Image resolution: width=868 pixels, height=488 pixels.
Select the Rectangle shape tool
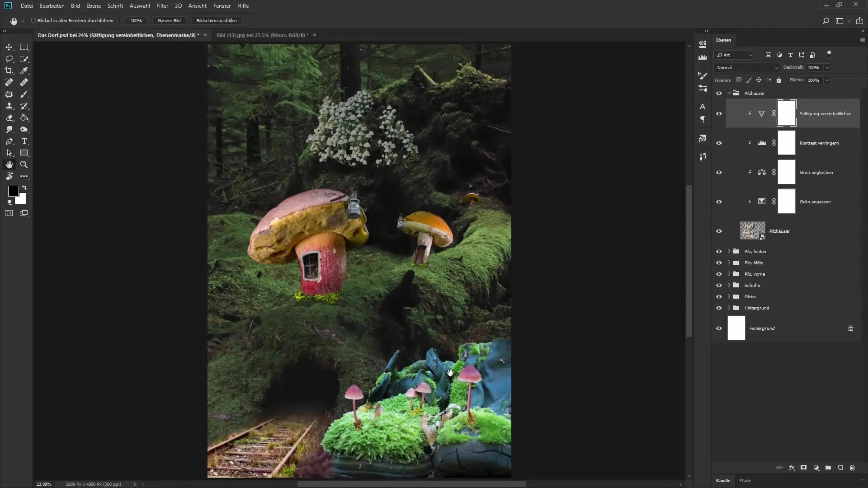(x=24, y=153)
